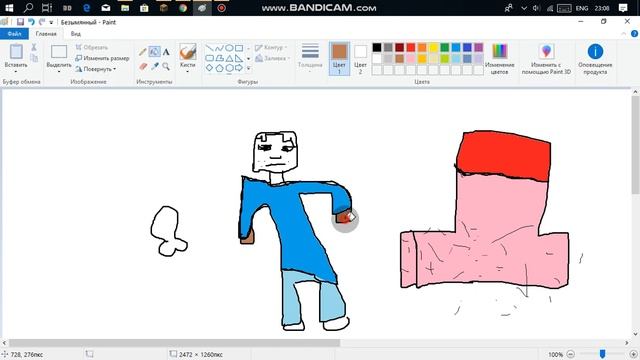Open Product alert (Оповещение продукта) icon

[595, 52]
